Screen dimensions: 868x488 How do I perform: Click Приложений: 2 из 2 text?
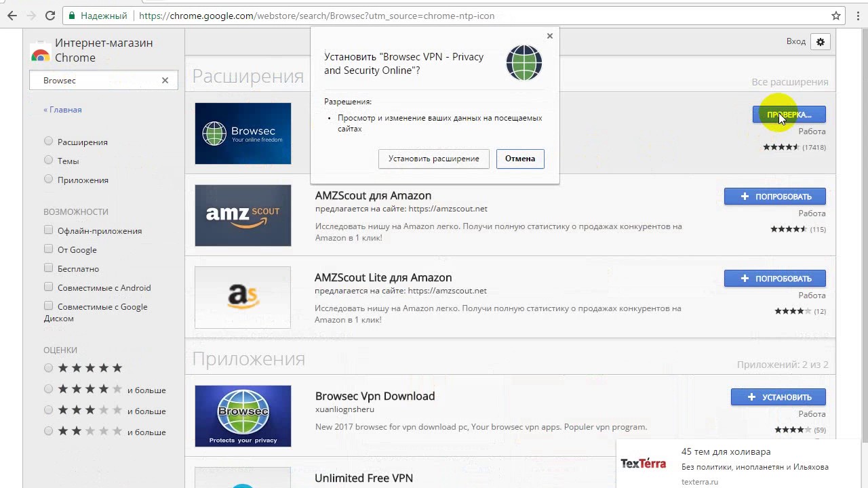[x=783, y=365]
